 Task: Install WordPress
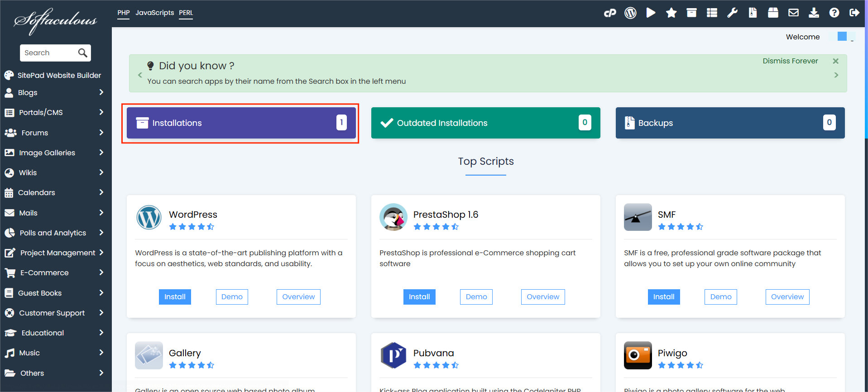click(175, 297)
